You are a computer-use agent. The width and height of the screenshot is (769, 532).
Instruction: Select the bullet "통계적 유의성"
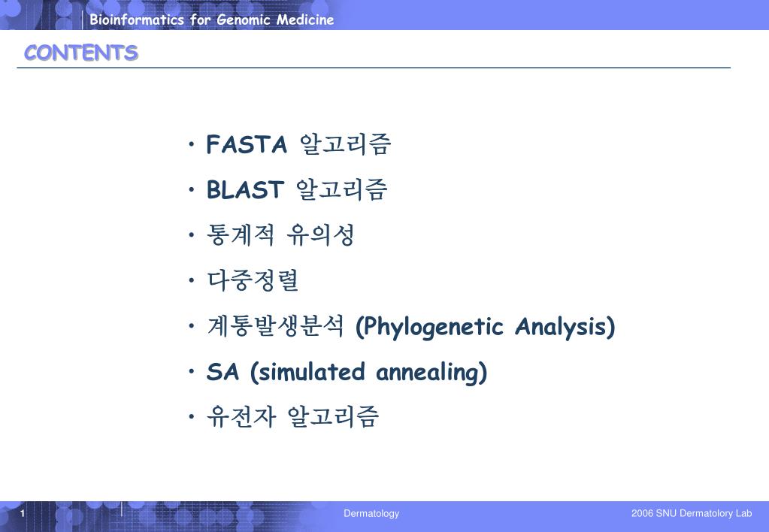[x=280, y=235]
